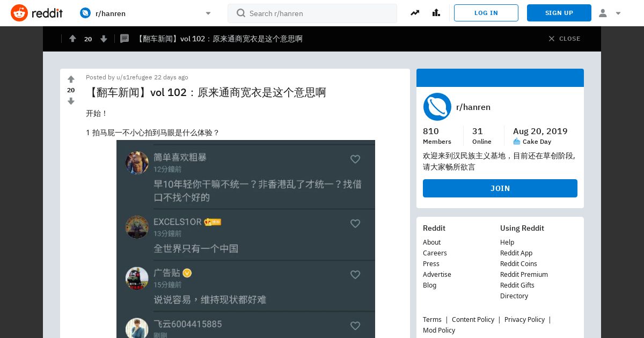Click the avatar of 飞云6004415885

click(x=137, y=328)
